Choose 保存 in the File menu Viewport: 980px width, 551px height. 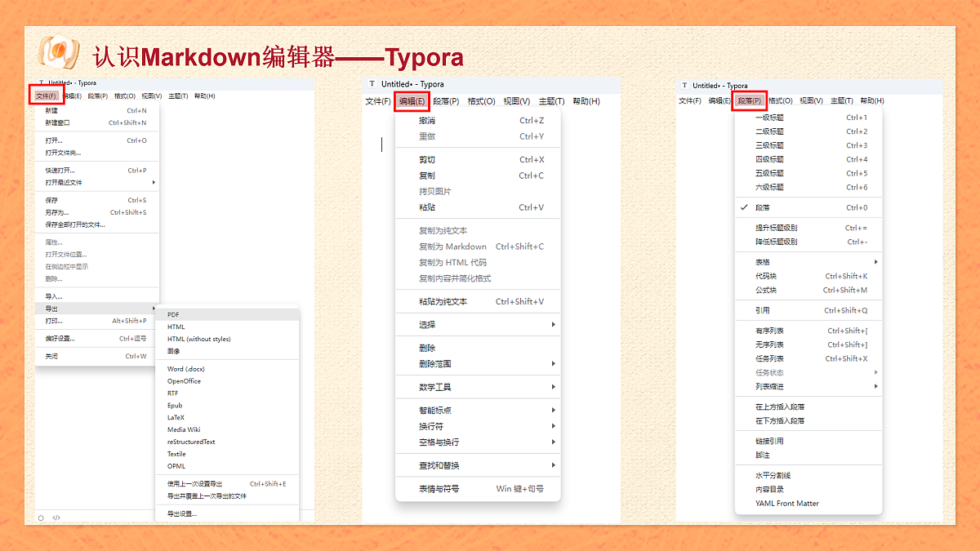pyautogui.click(x=97, y=200)
